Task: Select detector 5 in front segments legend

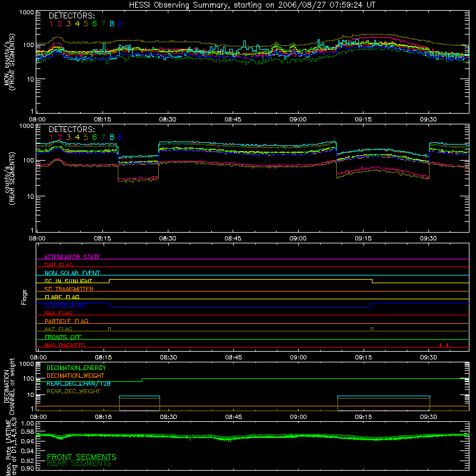Action: pos(86,24)
